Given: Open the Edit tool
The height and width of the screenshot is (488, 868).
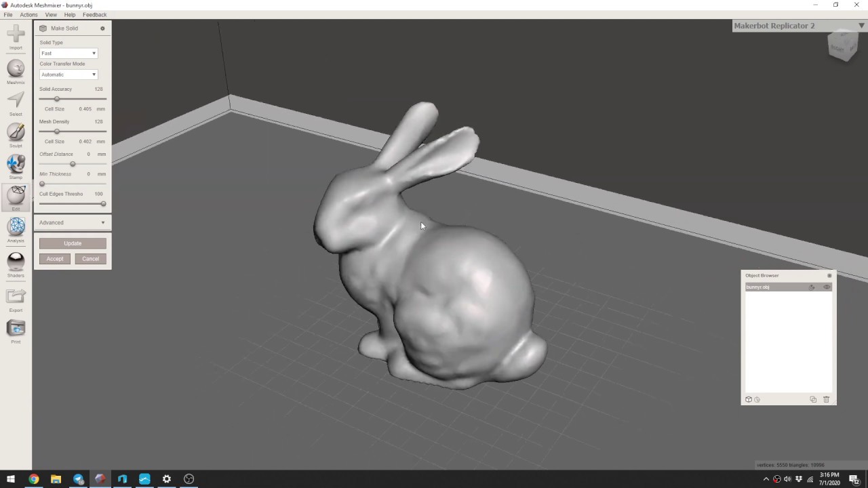Looking at the screenshot, I should [16, 198].
